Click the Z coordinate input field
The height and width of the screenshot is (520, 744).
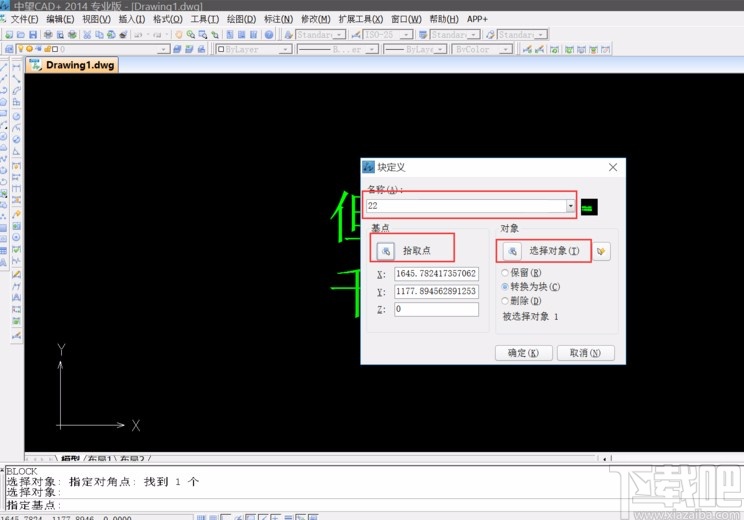[436, 309]
